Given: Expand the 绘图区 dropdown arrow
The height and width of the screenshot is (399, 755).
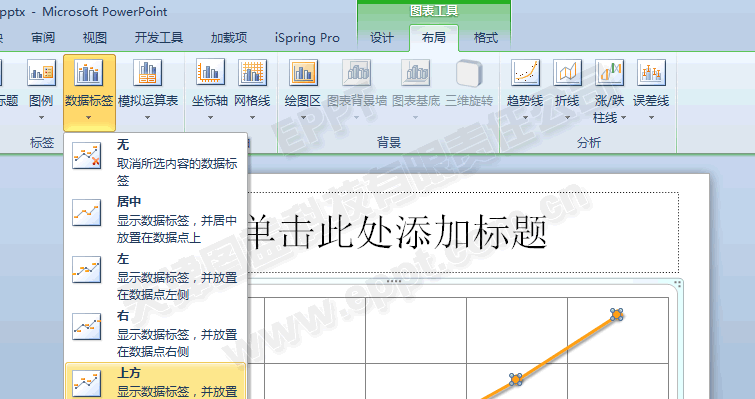Looking at the screenshot, I should [303, 117].
